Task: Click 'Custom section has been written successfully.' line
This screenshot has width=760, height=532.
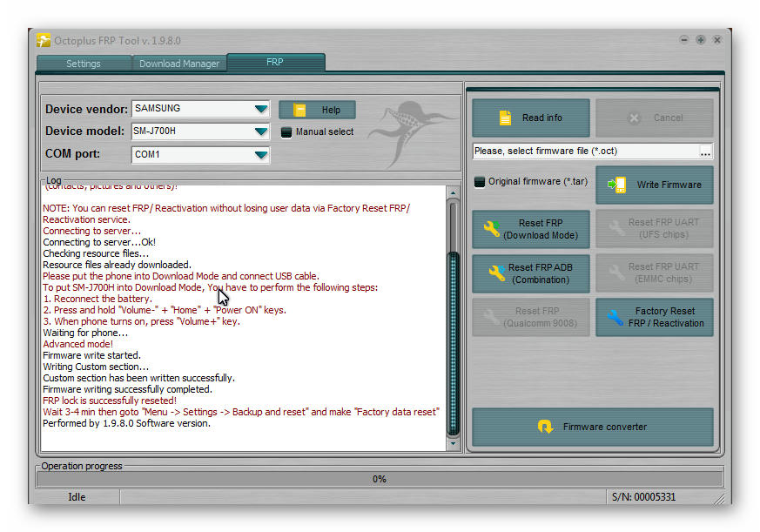Action: (138, 378)
